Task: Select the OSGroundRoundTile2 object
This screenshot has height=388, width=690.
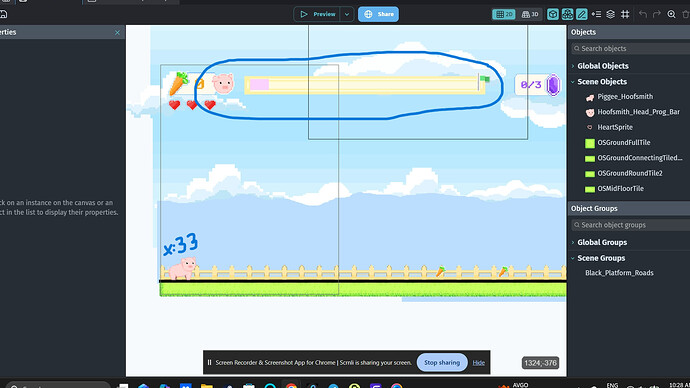Action: pos(629,173)
